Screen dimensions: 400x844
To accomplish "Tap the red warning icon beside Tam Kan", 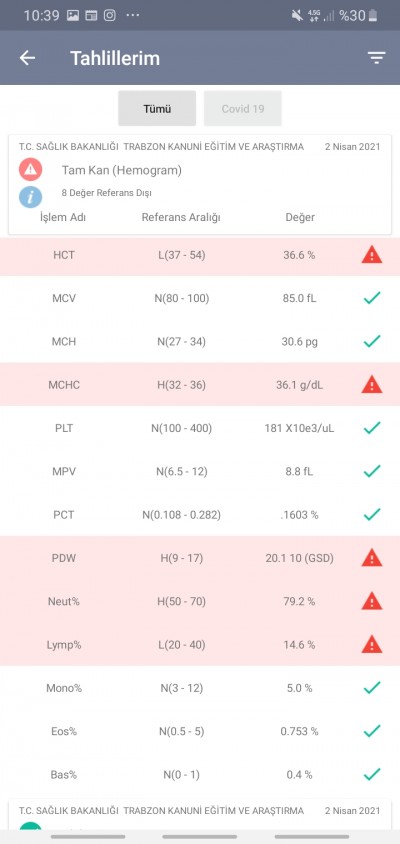I will [31, 170].
